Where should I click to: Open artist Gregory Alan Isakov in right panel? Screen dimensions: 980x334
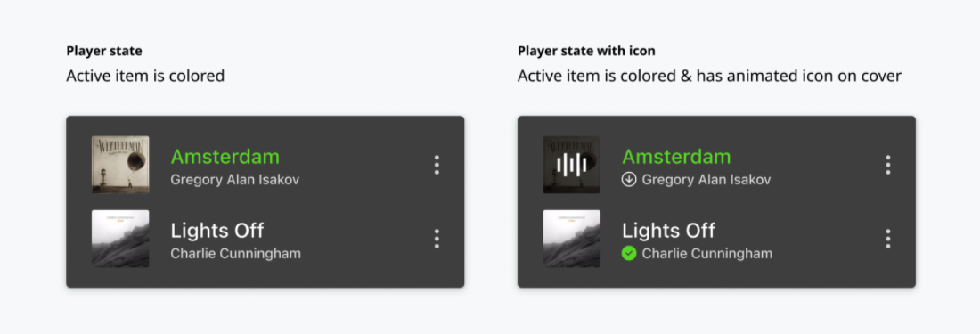[x=706, y=180]
